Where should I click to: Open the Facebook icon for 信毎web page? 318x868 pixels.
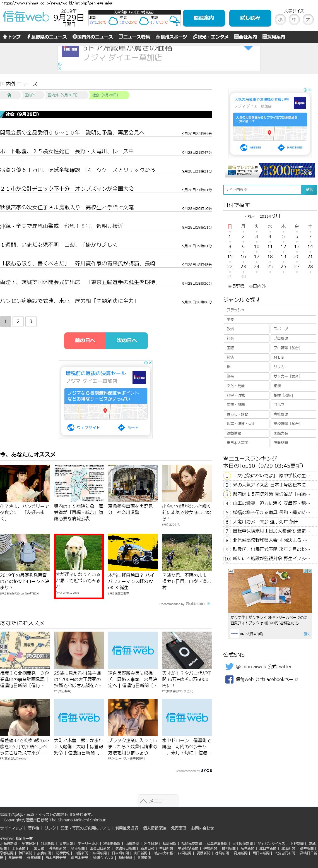coord(229,679)
